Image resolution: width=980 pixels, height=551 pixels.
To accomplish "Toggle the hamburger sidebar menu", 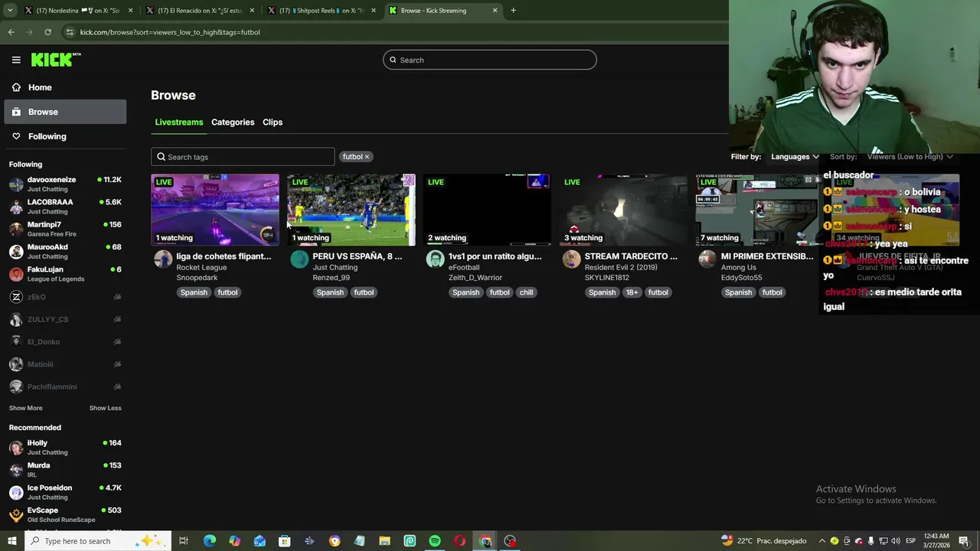I will coord(16,60).
